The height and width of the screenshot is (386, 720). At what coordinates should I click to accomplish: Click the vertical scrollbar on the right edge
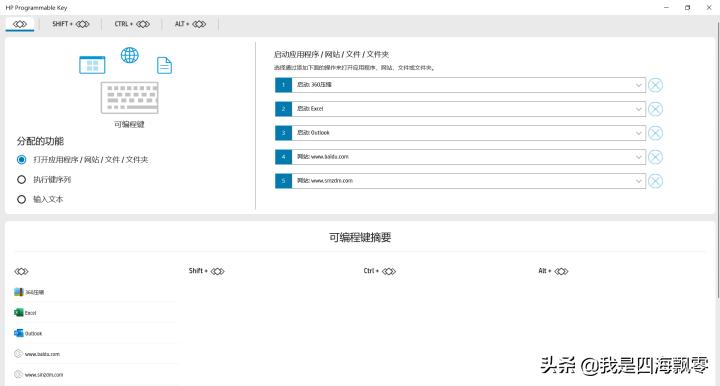click(718, 161)
